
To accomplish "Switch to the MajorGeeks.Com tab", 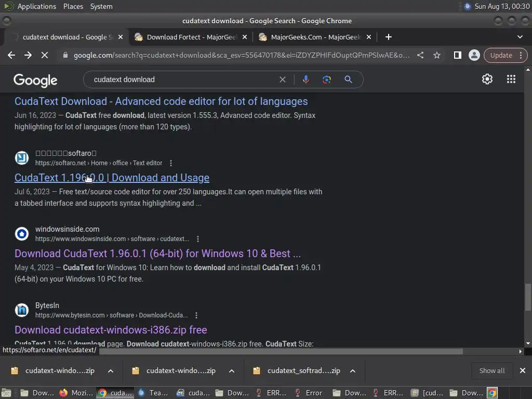I will pyautogui.click(x=315, y=37).
